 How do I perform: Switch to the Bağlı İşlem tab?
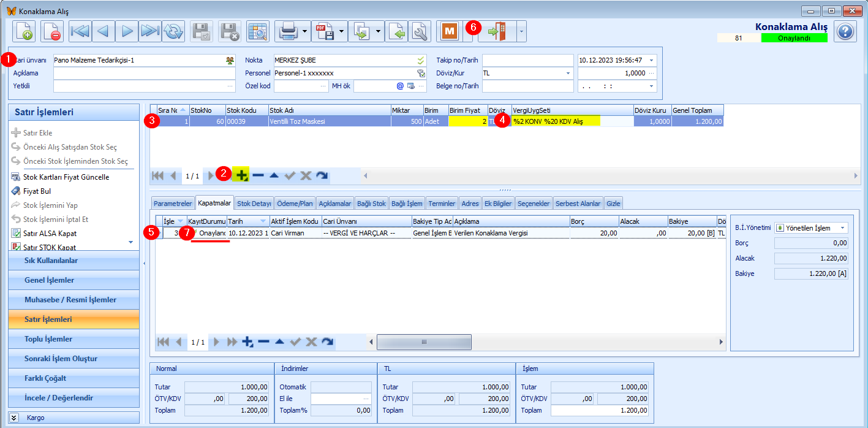pyautogui.click(x=407, y=204)
